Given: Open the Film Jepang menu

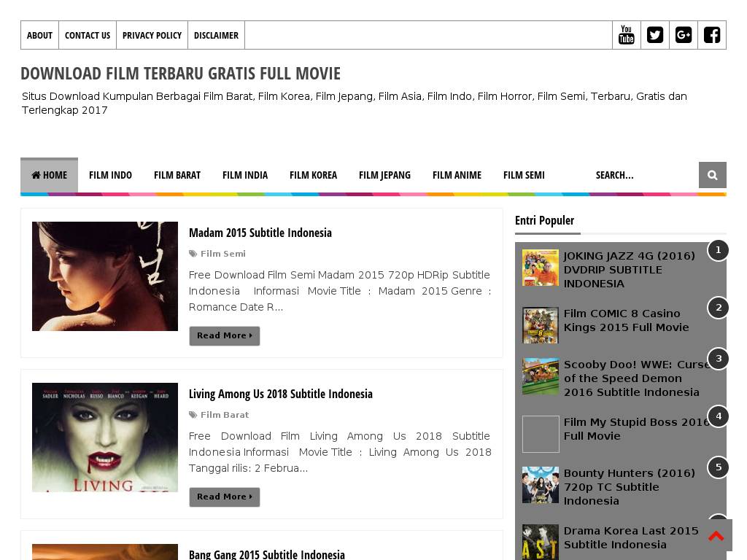Looking at the screenshot, I should click(384, 175).
